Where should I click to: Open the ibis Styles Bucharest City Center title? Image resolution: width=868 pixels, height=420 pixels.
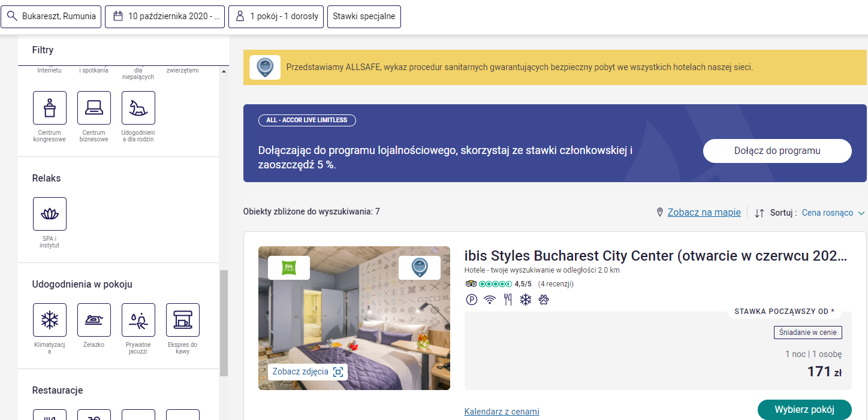pyautogui.click(x=656, y=256)
